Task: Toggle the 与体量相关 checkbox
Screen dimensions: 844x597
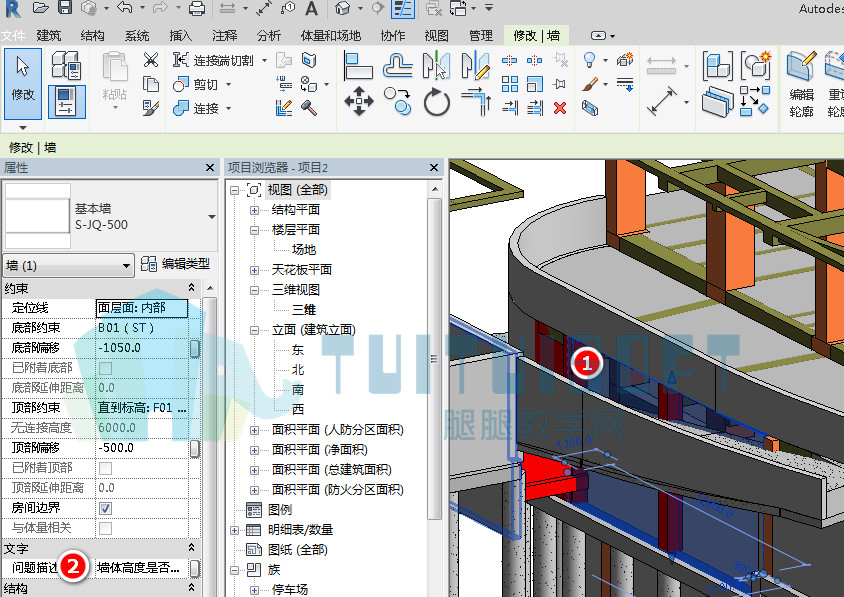Action: (x=106, y=528)
